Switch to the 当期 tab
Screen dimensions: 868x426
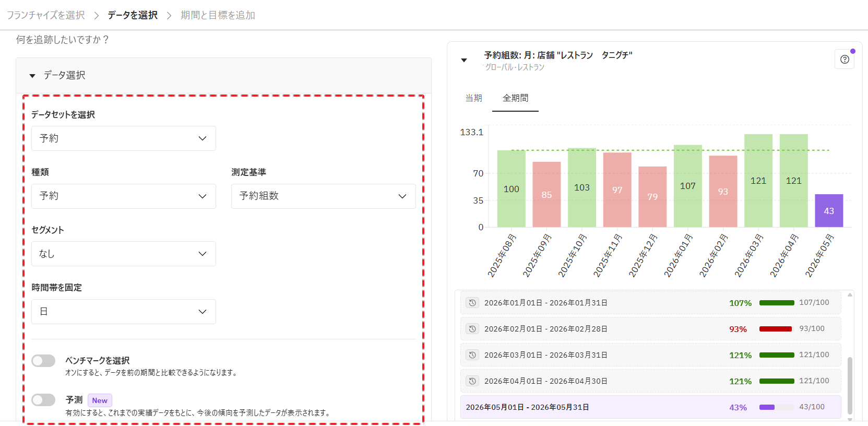coord(474,98)
